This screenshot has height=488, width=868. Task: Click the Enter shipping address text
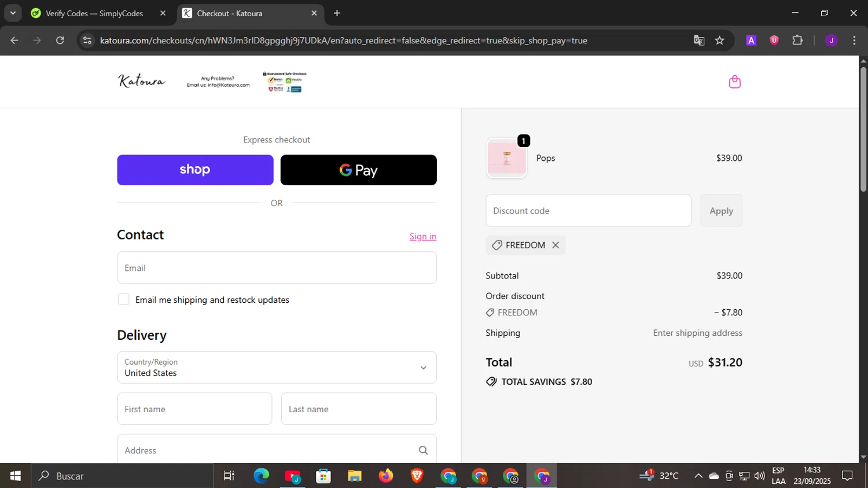(698, 333)
